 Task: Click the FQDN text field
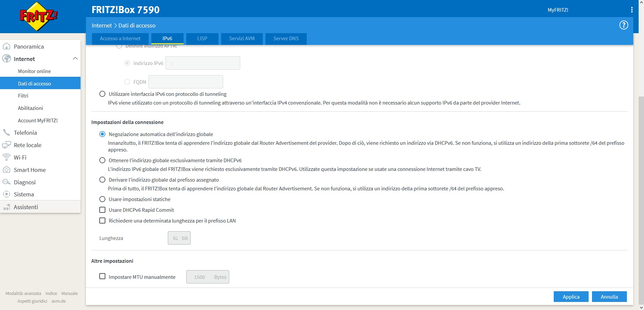click(186, 82)
